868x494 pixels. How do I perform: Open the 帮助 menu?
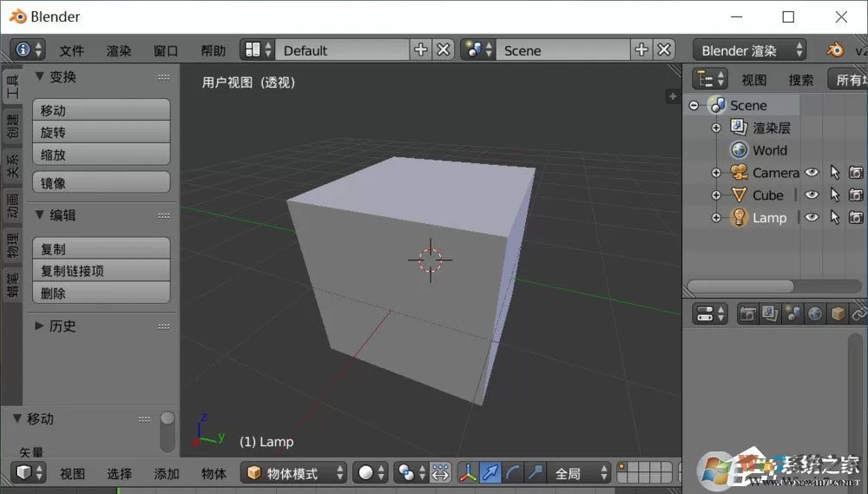pos(214,51)
